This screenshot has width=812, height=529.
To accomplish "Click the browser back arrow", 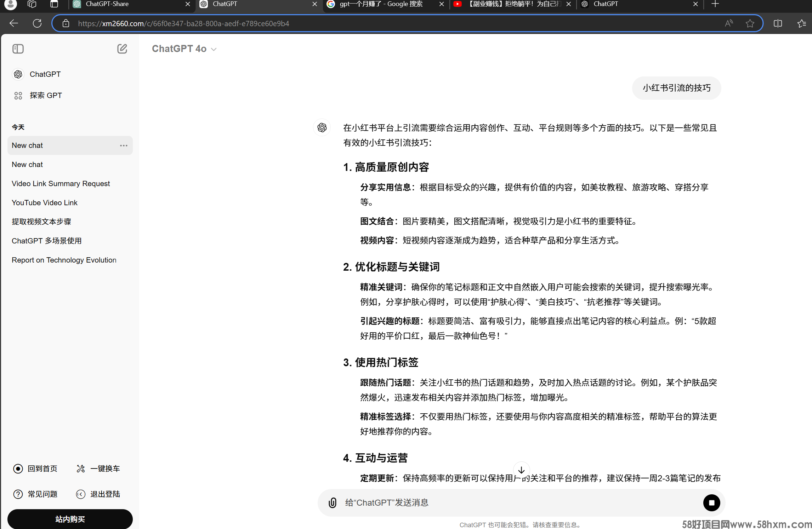I will [x=14, y=23].
